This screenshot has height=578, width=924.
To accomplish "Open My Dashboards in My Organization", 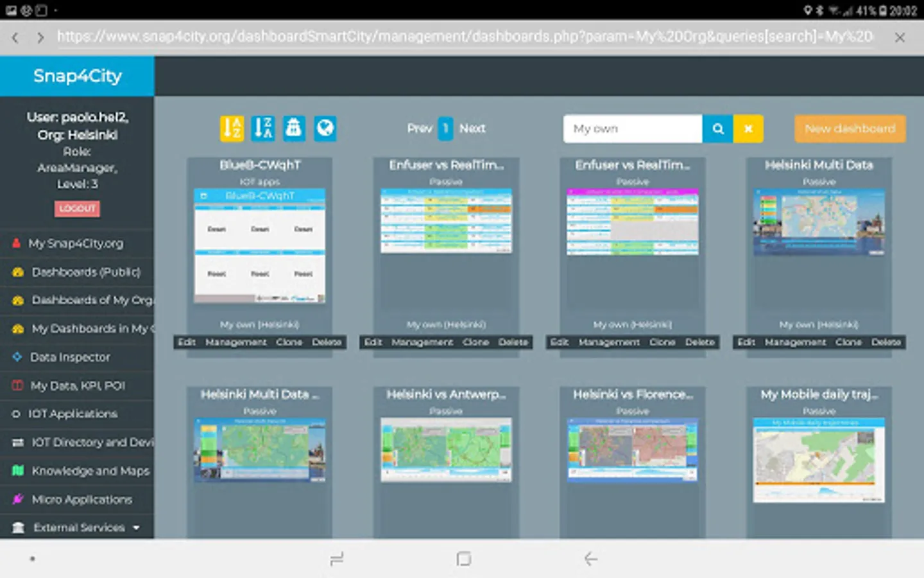I will click(x=77, y=329).
